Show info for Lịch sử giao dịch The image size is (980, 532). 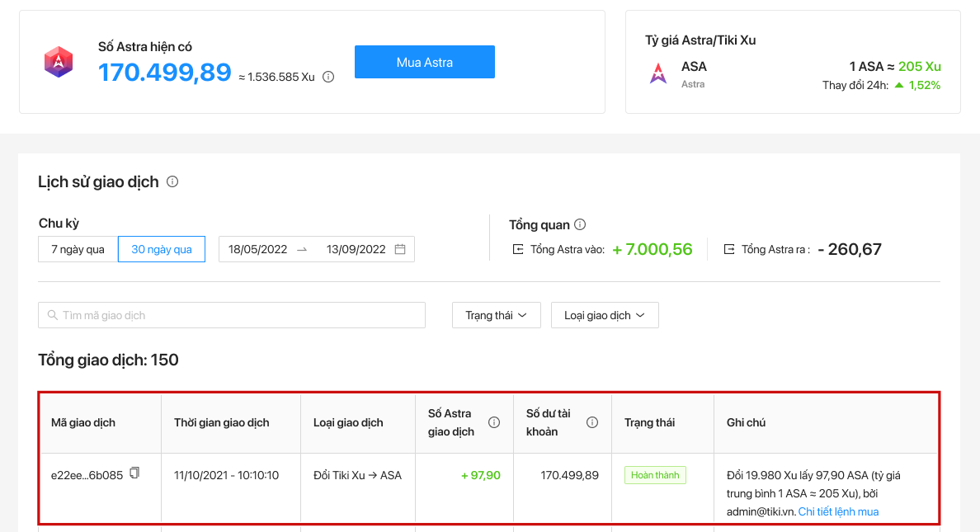click(172, 181)
